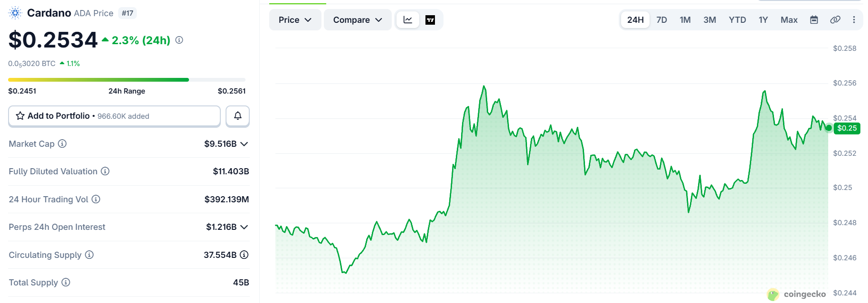Click the $0.2561 range high value
The height and width of the screenshot is (303, 868).
pyautogui.click(x=232, y=91)
